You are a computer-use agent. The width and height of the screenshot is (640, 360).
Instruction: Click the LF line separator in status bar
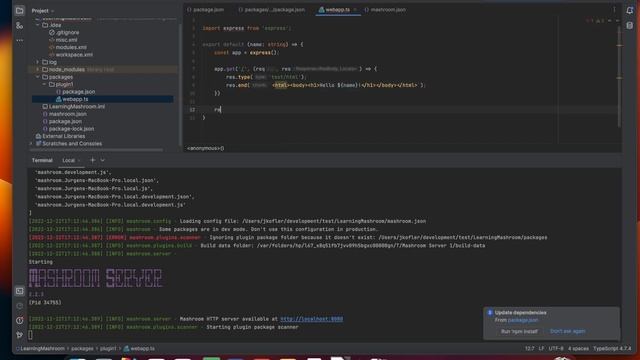[x=541, y=349]
